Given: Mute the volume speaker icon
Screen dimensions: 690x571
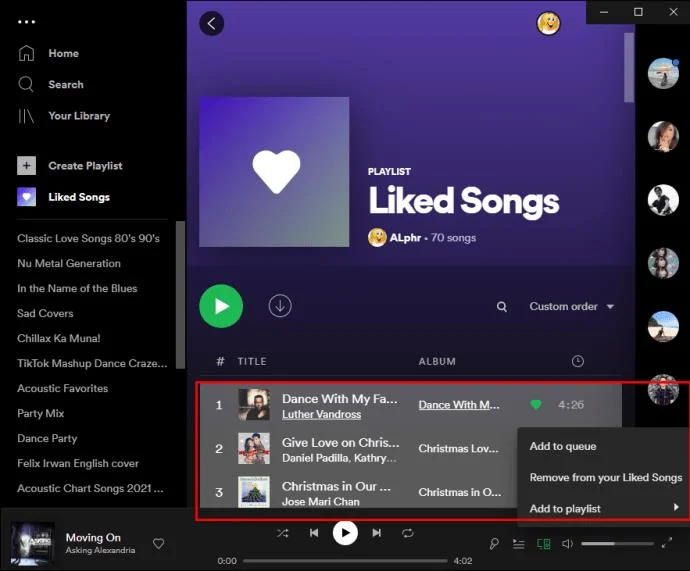Looking at the screenshot, I should (567, 544).
